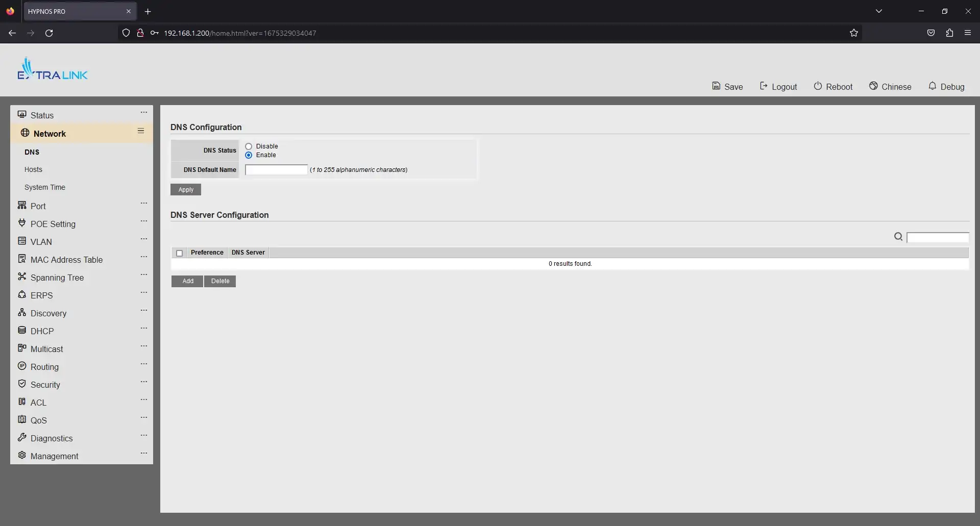Screen dimensions: 980x526
Task: Click the Reboot power icon
Action: [x=818, y=86]
